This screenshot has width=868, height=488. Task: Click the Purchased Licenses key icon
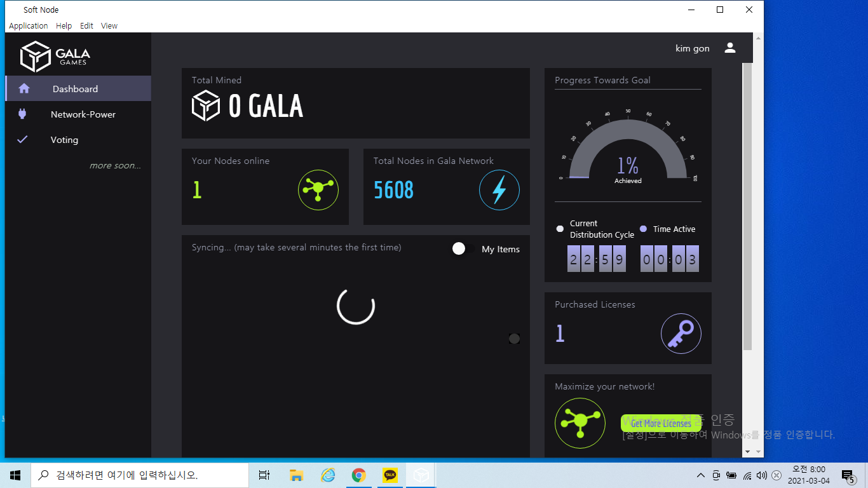click(x=681, y=334)
